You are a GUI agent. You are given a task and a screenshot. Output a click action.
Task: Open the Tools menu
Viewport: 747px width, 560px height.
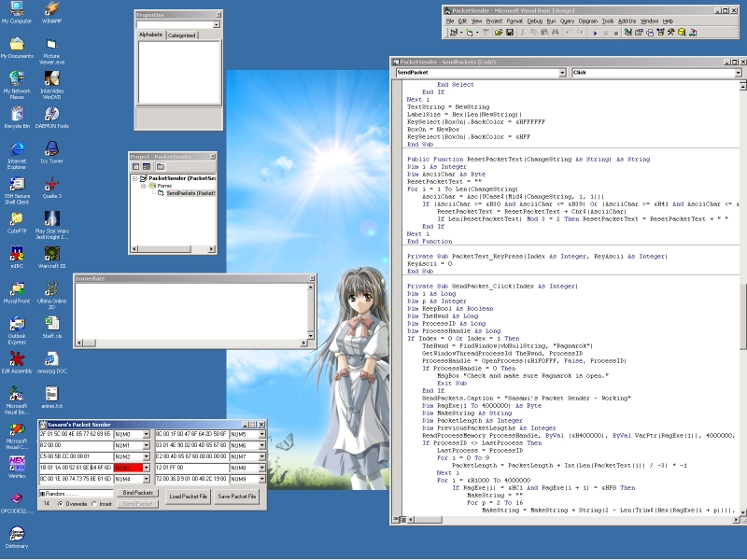point(608,21)
